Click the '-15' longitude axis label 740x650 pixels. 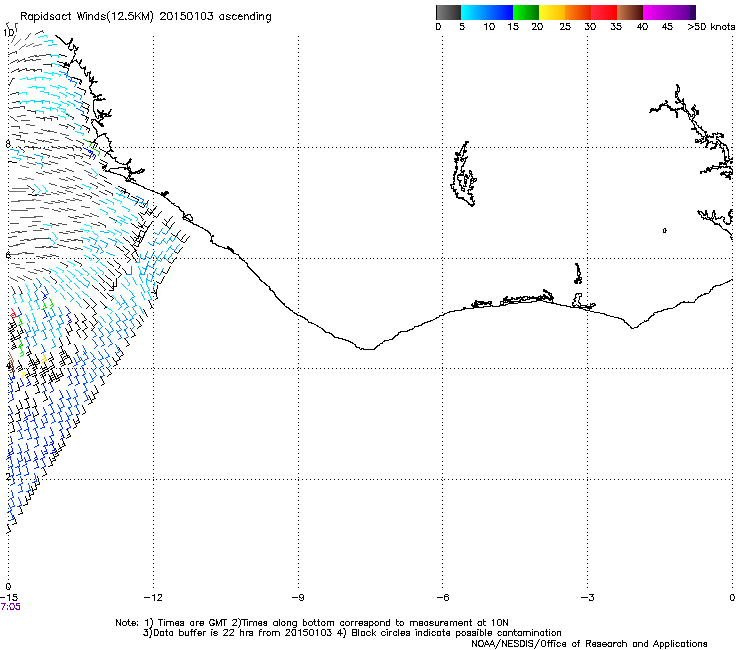pos(9,598)
